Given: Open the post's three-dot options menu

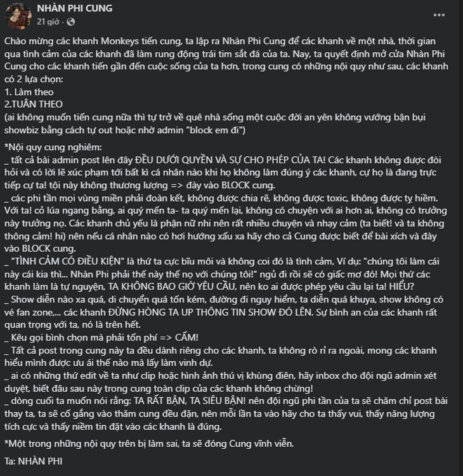Looking at the screenshot, I should pyautogui.click(x=438, y=15).
